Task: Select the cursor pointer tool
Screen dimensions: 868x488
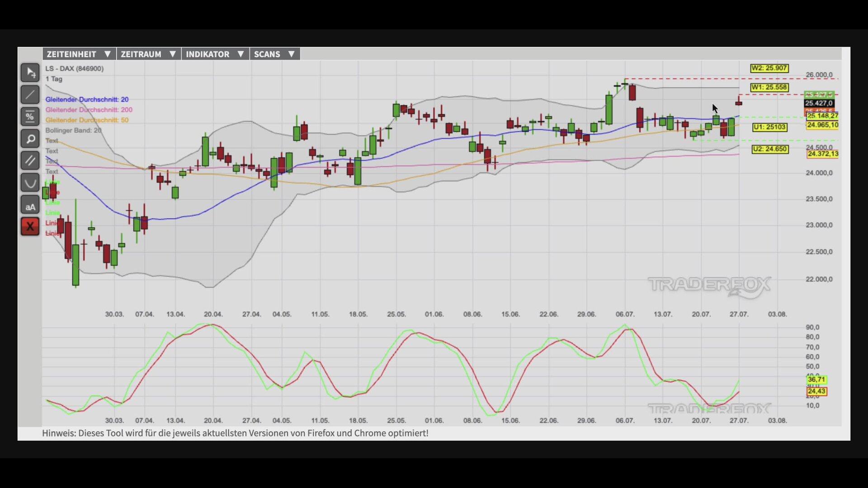Action: click(30, 72)
